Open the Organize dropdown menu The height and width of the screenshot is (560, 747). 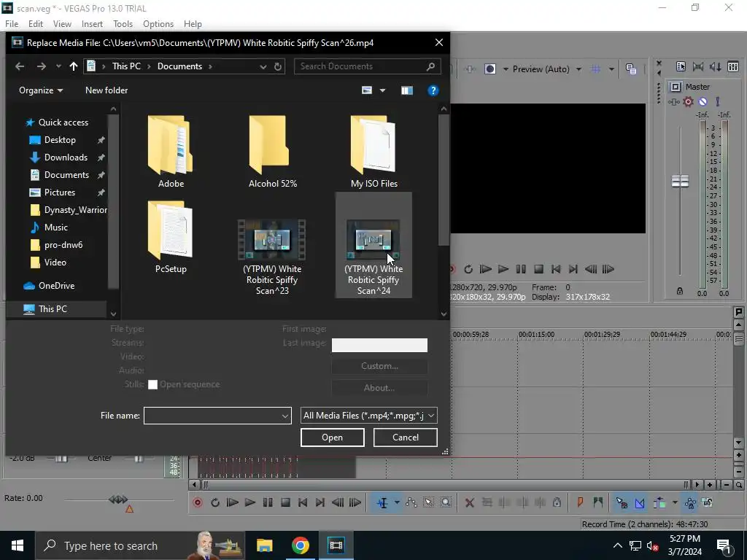(41, 90)
